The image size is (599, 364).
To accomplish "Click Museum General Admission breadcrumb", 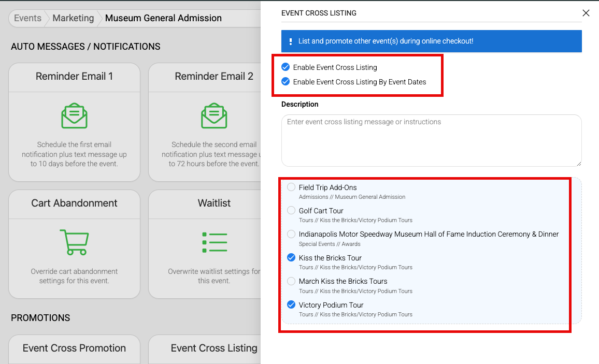I will coord(163,18).
